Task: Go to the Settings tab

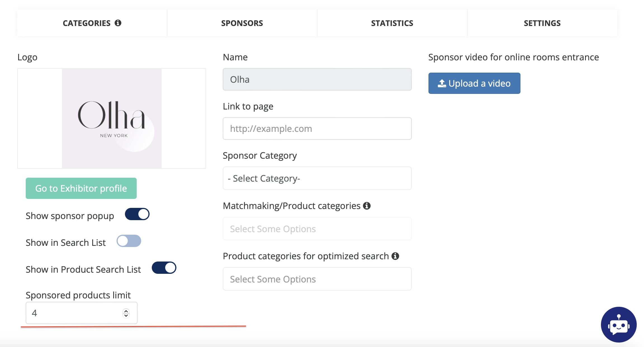Action: click(x=542, y=23)
